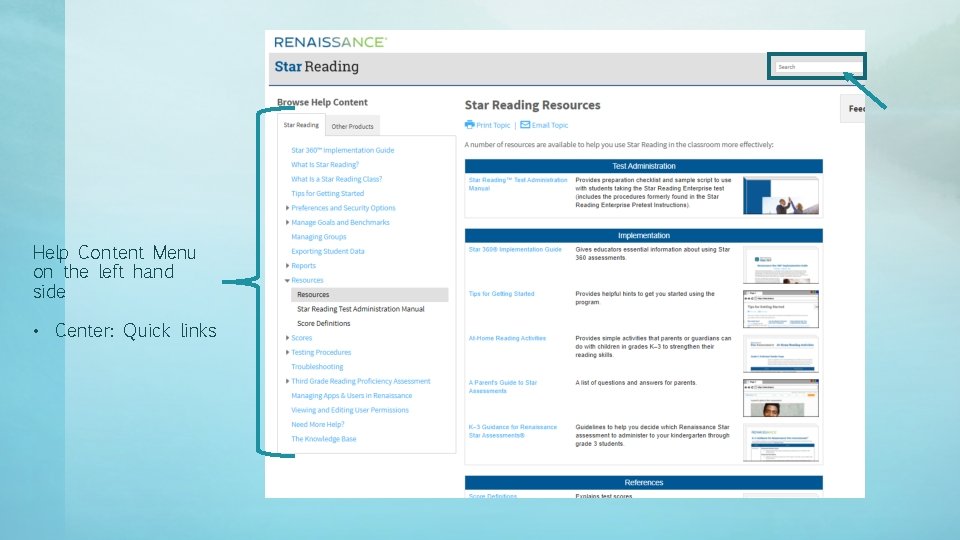
Task: Open Tips for Getting Started in left menu
Action: point(328,193)
